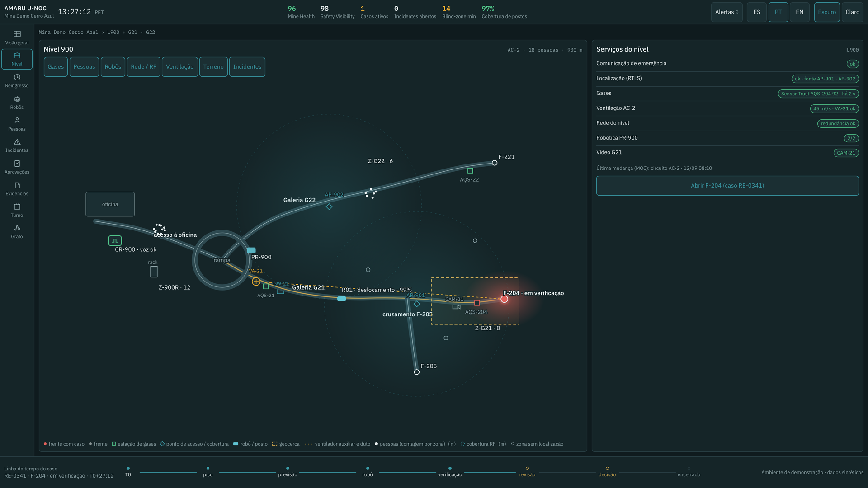This screenshot has height=488, width=868.
Task: Toggle the Incidentes map layer
Action: click(247, 67)
